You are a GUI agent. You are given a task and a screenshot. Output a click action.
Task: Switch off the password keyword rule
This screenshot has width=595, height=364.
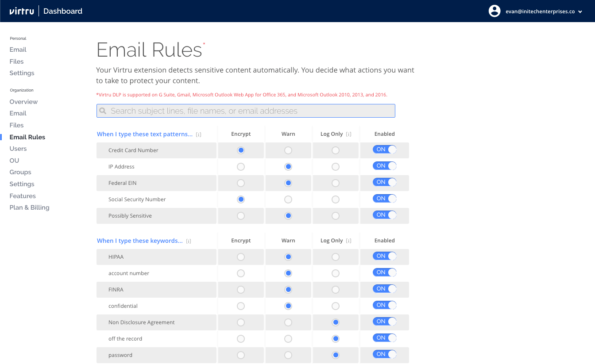pos(384,354)
